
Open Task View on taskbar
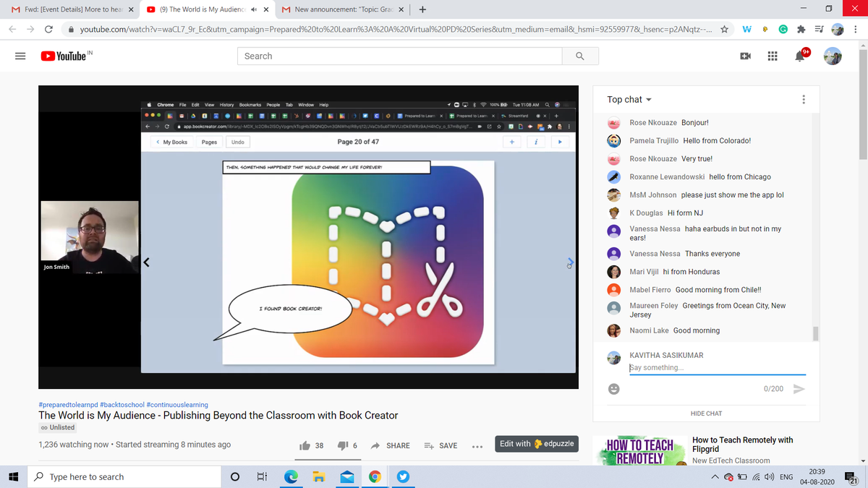pos(262,476)
